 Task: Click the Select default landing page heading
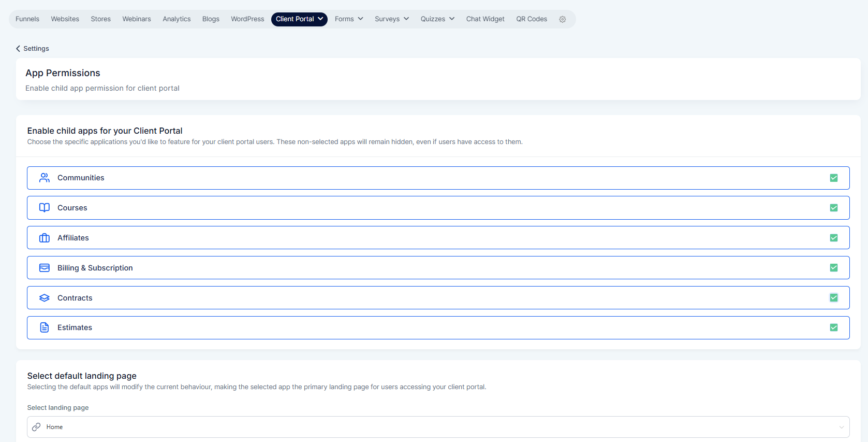pos(82,376)
